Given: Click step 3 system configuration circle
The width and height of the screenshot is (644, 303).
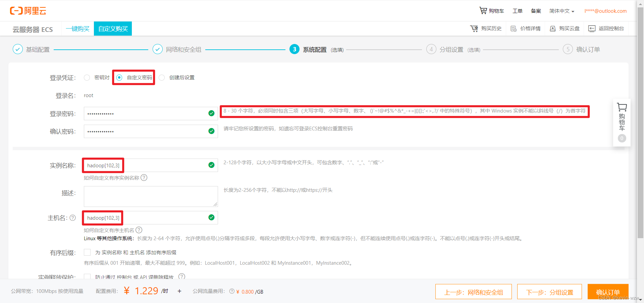Looking at the screenshot, I should pyautogui.click(x=294, y=49).
